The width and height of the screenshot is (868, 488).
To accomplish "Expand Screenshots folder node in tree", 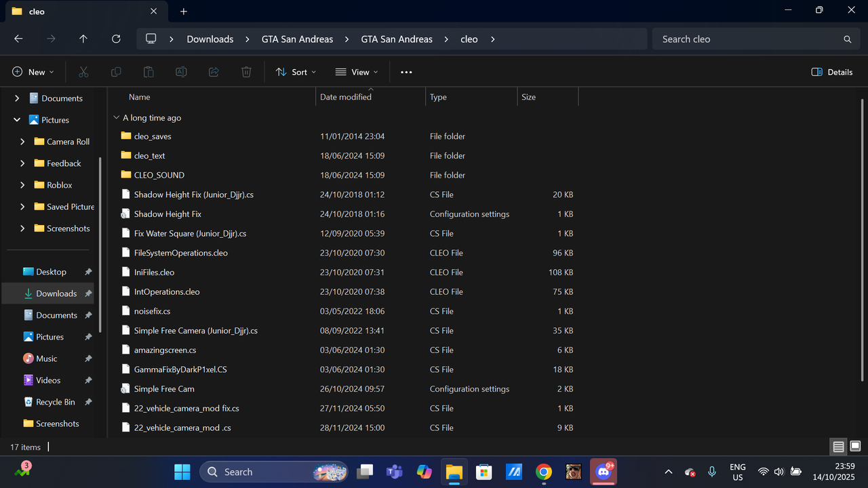I will pos(22,228).
